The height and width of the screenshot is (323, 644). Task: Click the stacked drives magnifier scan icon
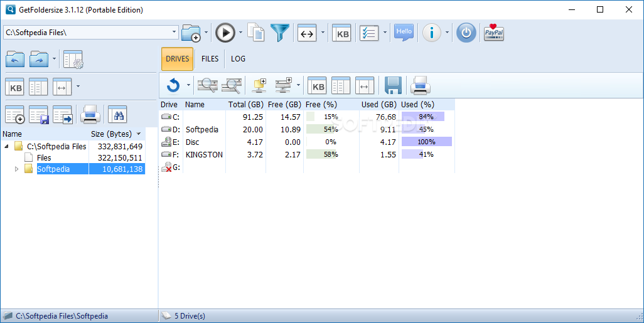(x=232, y=85)
